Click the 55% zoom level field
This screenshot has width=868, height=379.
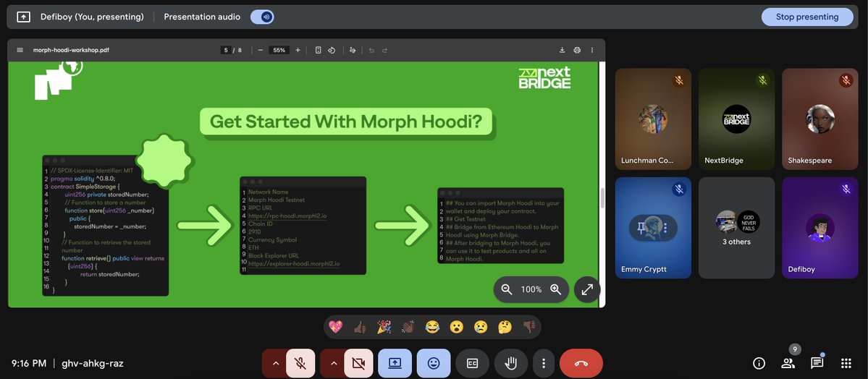(279, 50)
